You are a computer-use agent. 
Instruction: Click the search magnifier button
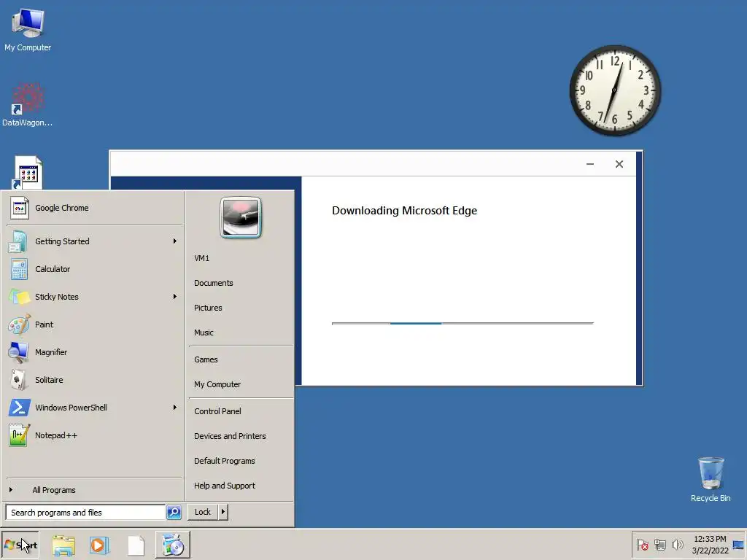174,513
